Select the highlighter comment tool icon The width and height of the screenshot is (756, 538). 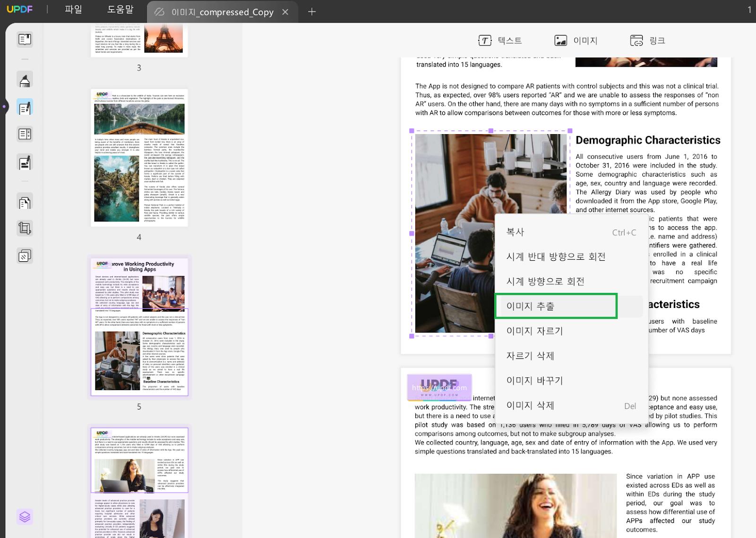25,80
